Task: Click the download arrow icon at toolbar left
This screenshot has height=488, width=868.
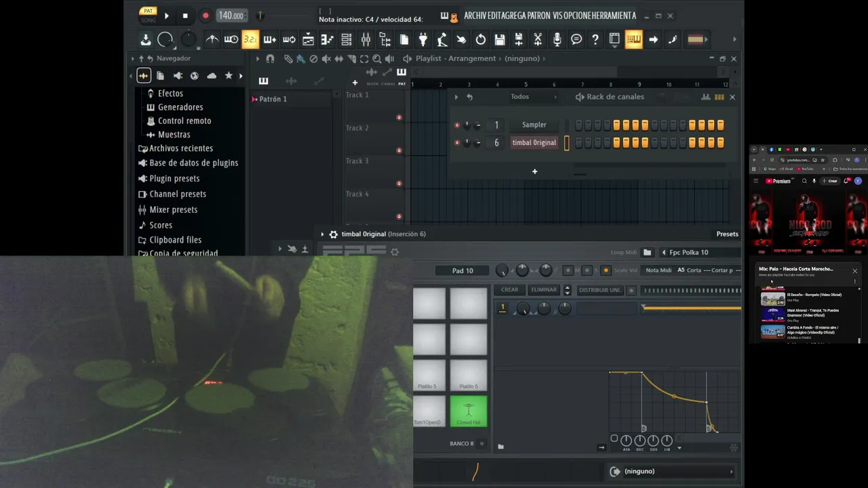Action: (146, 39)
